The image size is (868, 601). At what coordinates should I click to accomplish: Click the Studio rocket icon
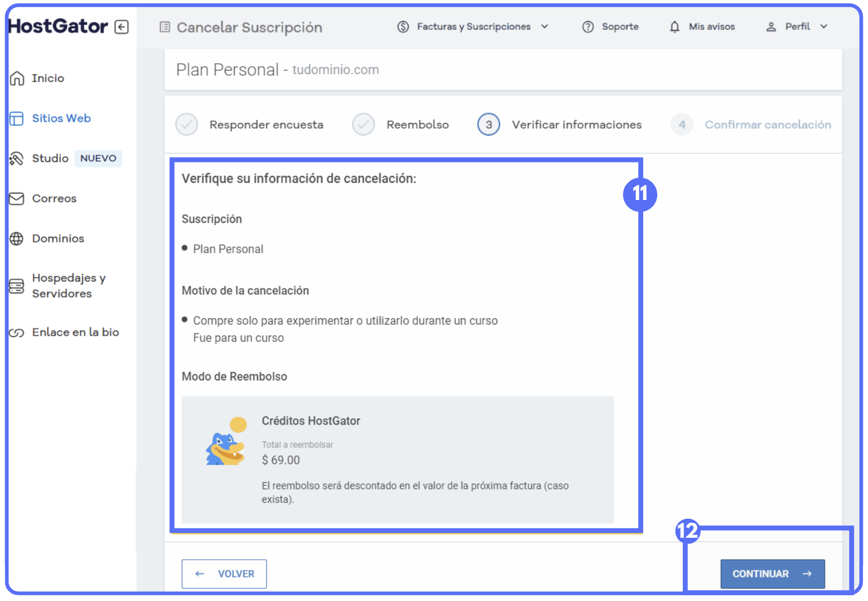click(x=17, y=159)
